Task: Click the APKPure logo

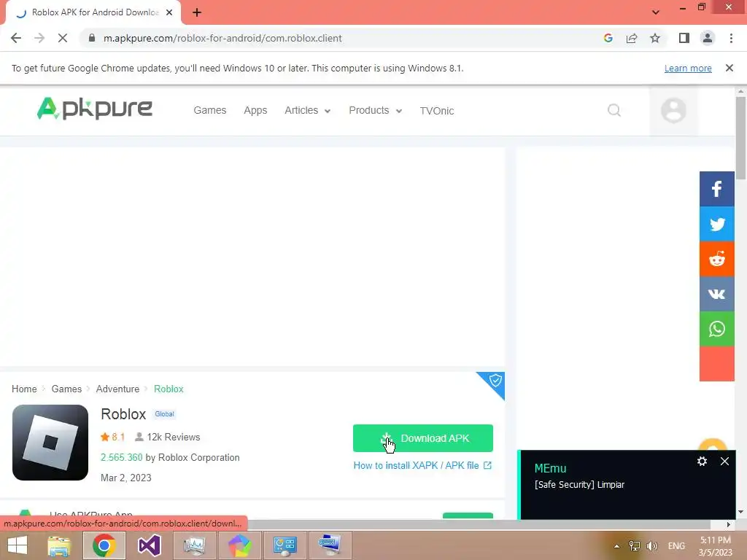Action: click(94, 109)
